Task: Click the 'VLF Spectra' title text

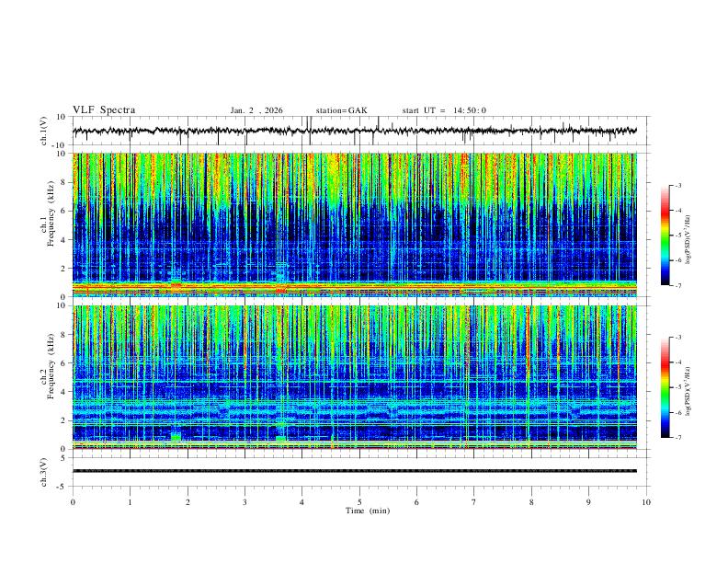Action: coord(104,110)
